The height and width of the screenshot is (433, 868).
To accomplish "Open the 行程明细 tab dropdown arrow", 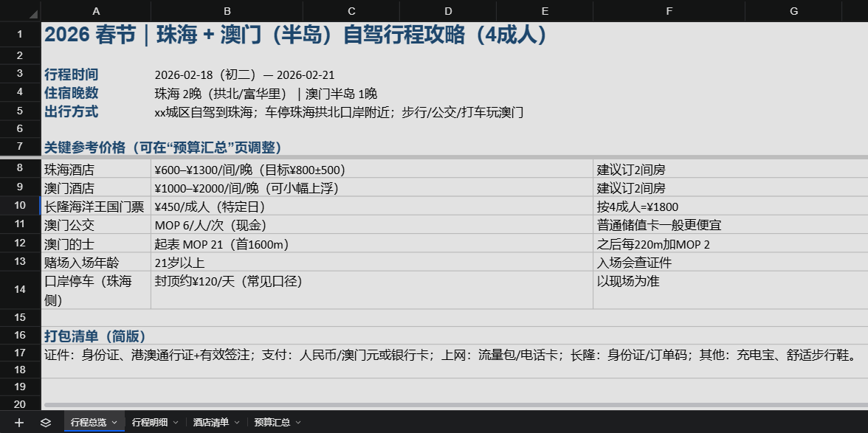I will click(176, 423).
